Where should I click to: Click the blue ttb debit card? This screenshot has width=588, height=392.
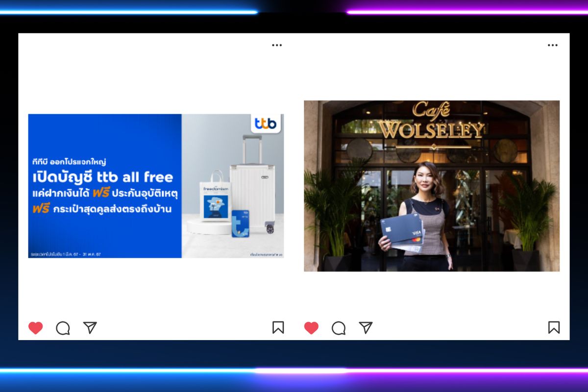(x=241, y=223)
